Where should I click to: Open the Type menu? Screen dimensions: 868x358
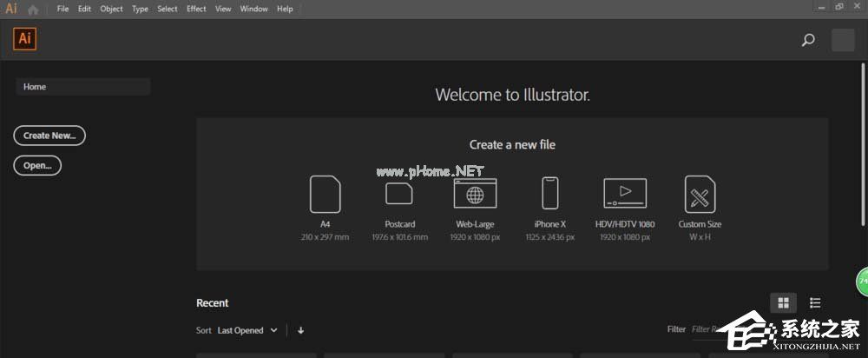click(x=140, y=9)
